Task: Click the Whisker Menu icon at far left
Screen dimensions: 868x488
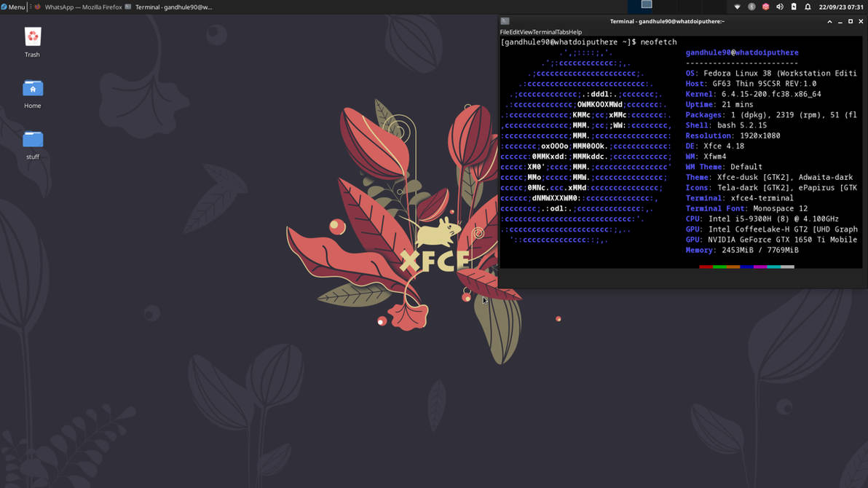Action: [x=6, y=7]
